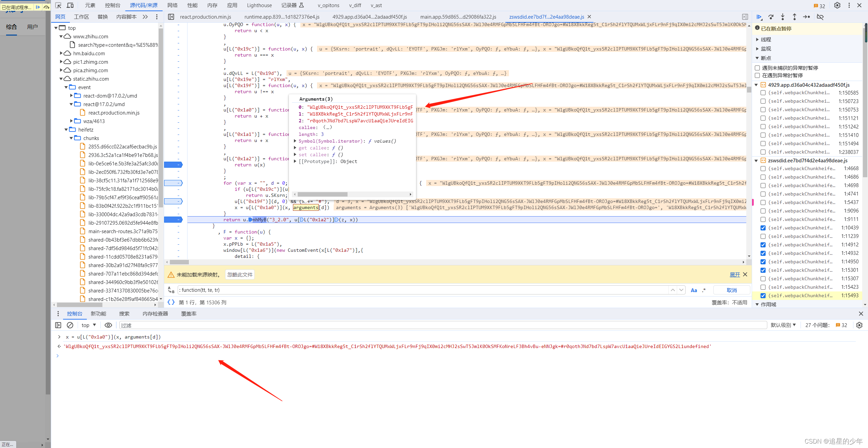
Task: Click the step over next function icon
Action: click(771, 17)
